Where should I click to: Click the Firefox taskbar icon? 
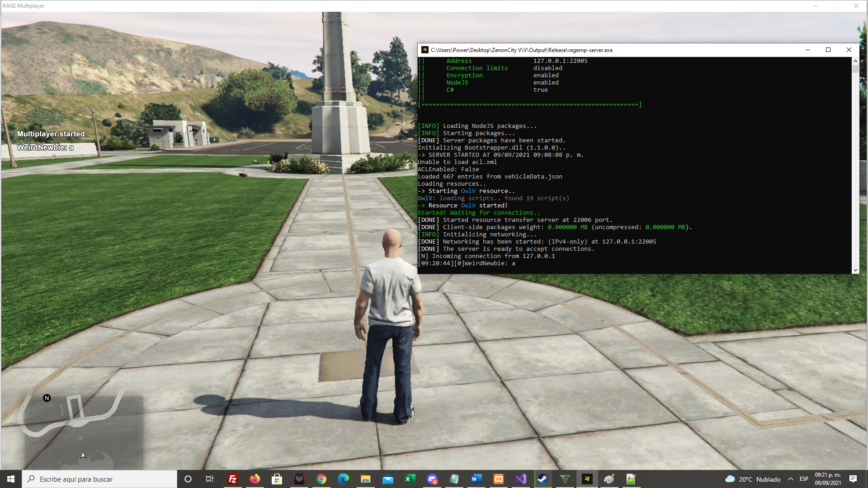pyautogui.click(x=255, y=479)
